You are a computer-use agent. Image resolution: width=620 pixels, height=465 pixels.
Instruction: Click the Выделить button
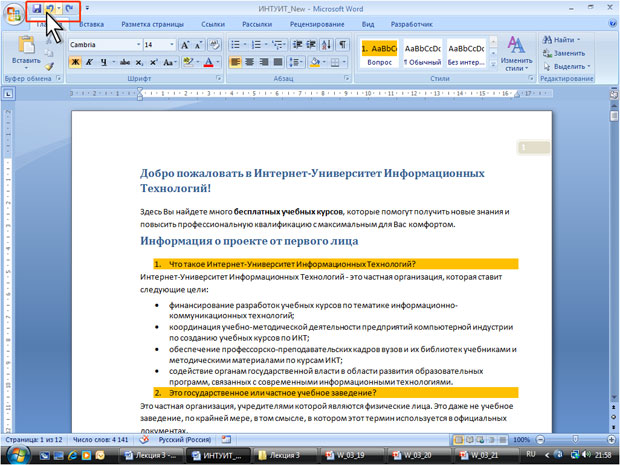point(567,66)
